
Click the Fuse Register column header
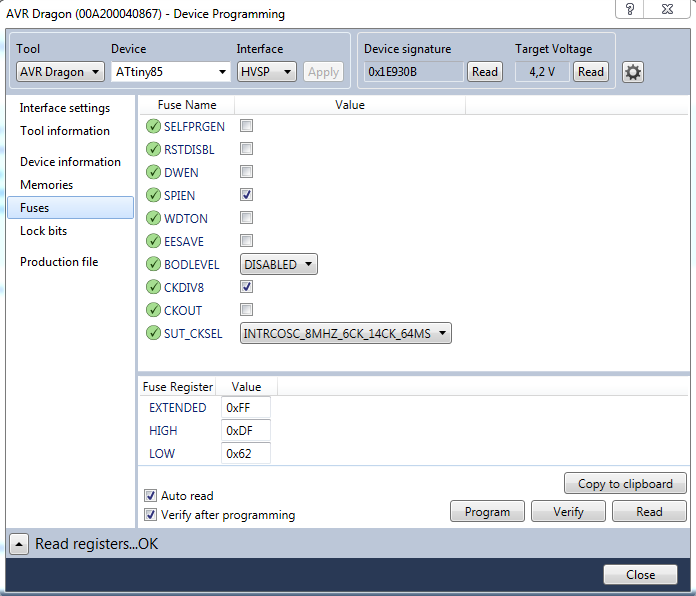pos(178,387)
